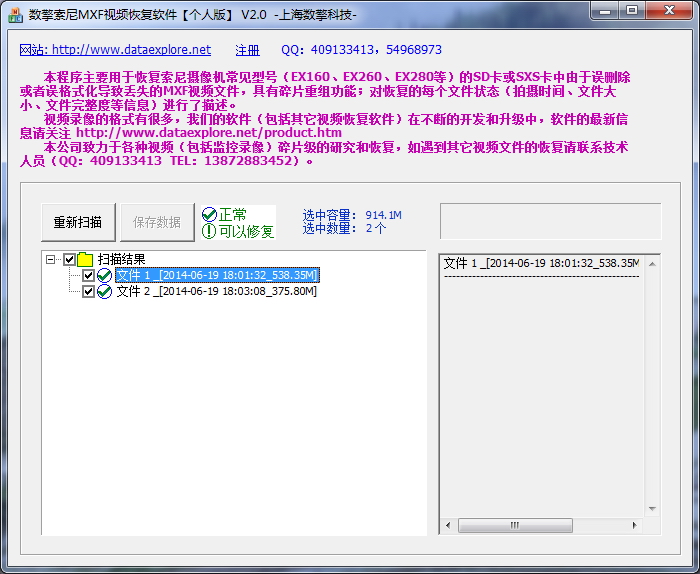700x574 pixels.
Task: Click the horizontal scrollbar thumb in info panel
Action: click(515, 525)
